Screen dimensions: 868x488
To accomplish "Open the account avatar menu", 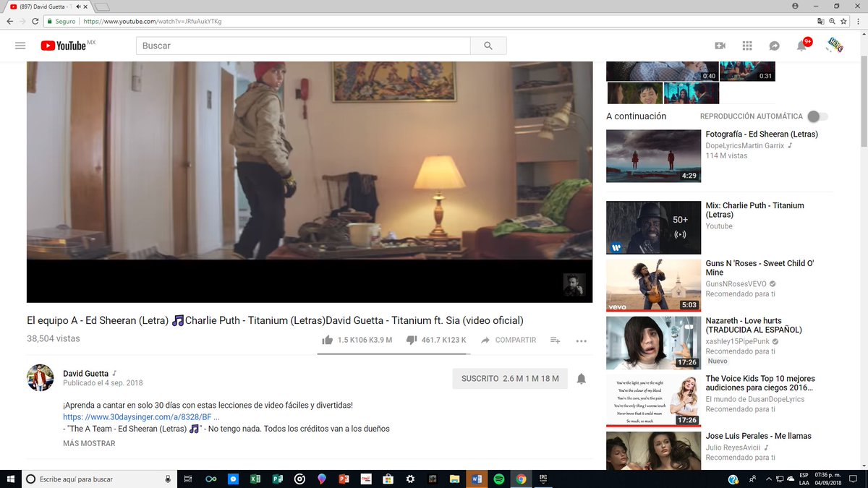I will point(834,46).
